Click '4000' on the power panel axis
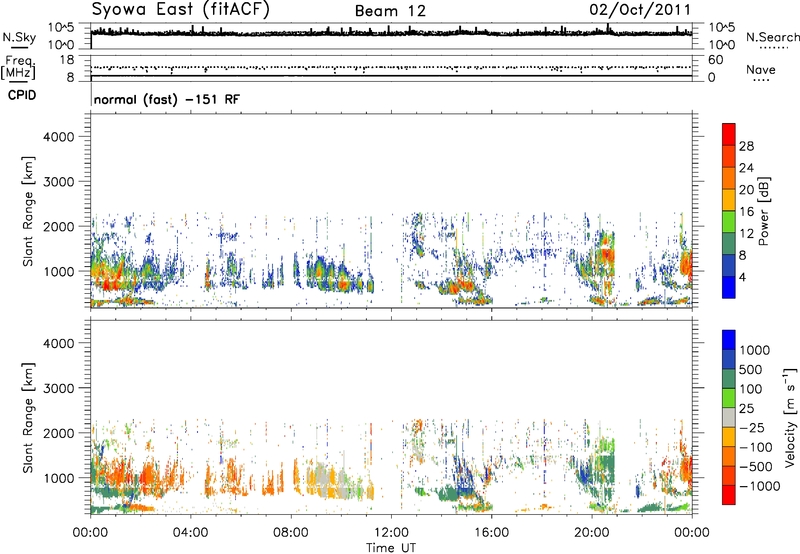 pyautogui.click(x=59, y=137)
